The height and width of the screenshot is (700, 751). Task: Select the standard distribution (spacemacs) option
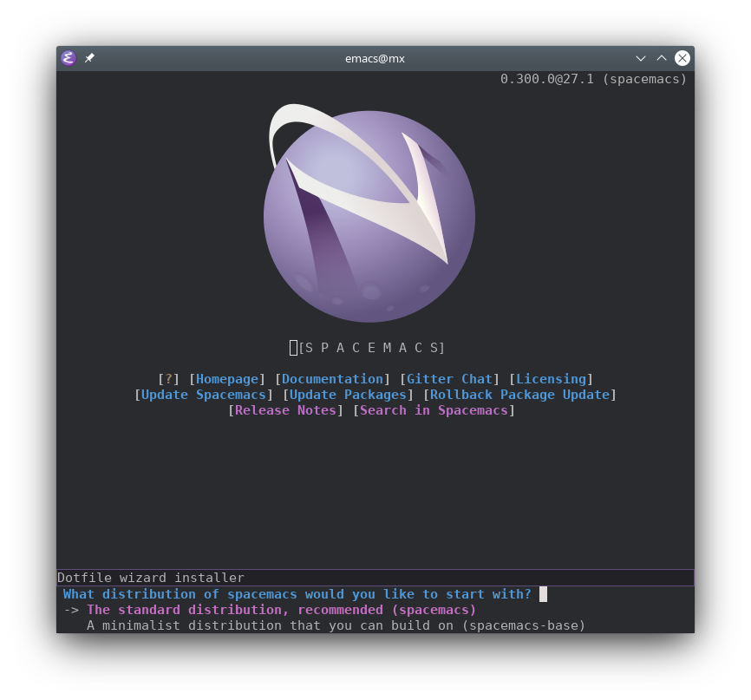coord(282,610)
